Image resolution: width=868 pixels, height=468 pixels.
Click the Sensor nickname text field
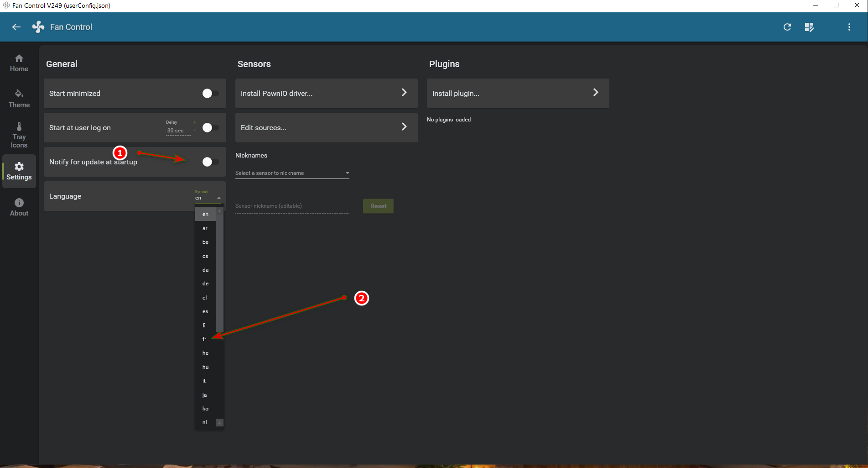pos(292,206)
